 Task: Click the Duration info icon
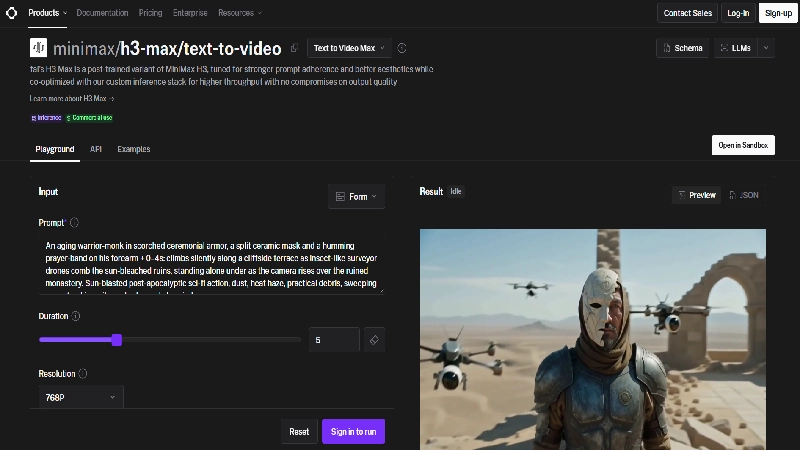76,316
